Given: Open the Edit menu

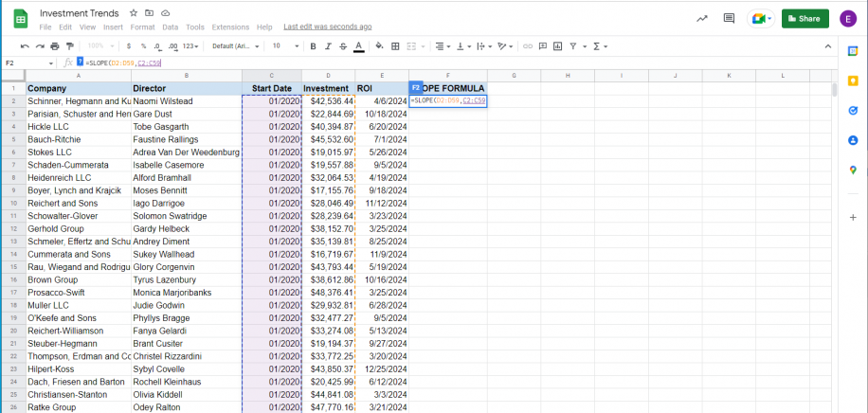Looking at the screenshot, I should coord(65,27).
